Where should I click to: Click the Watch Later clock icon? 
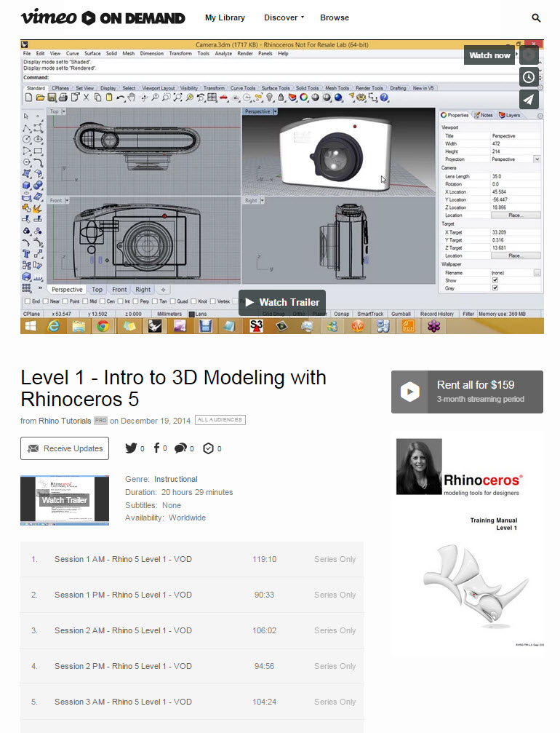pos(529,77)
